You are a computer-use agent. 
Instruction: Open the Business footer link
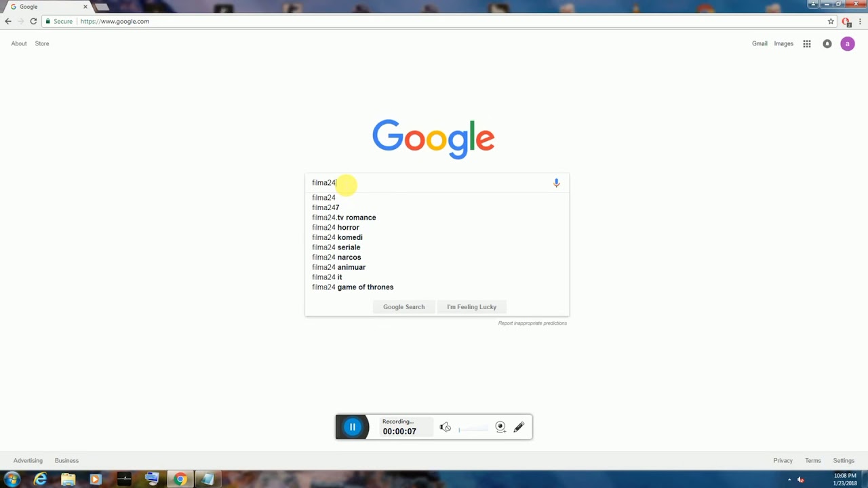click(66, 461)
